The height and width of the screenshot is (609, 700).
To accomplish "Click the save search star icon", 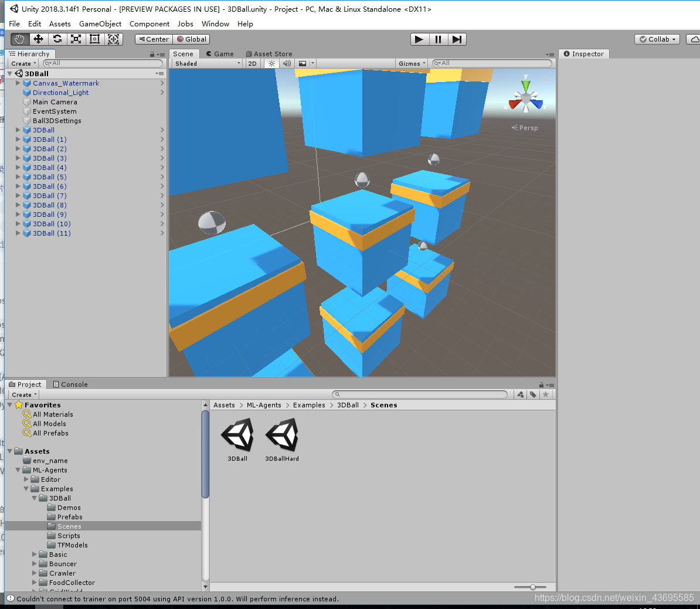I will point(546,394).
